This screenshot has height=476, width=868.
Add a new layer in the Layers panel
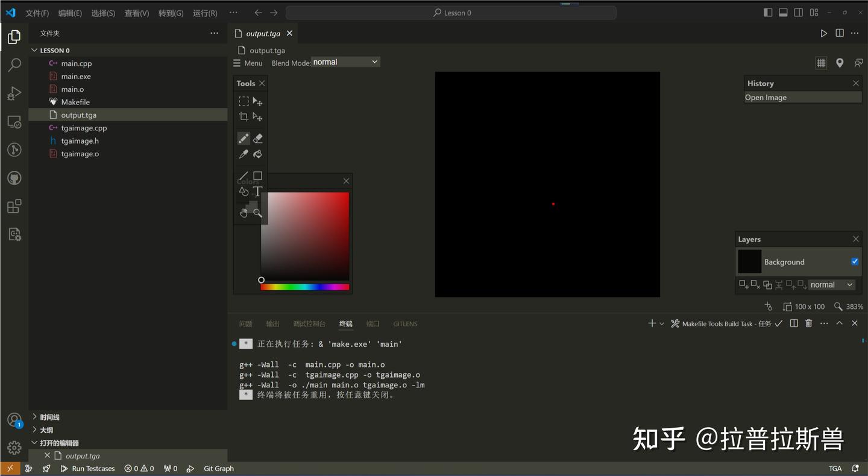point(742,284)
